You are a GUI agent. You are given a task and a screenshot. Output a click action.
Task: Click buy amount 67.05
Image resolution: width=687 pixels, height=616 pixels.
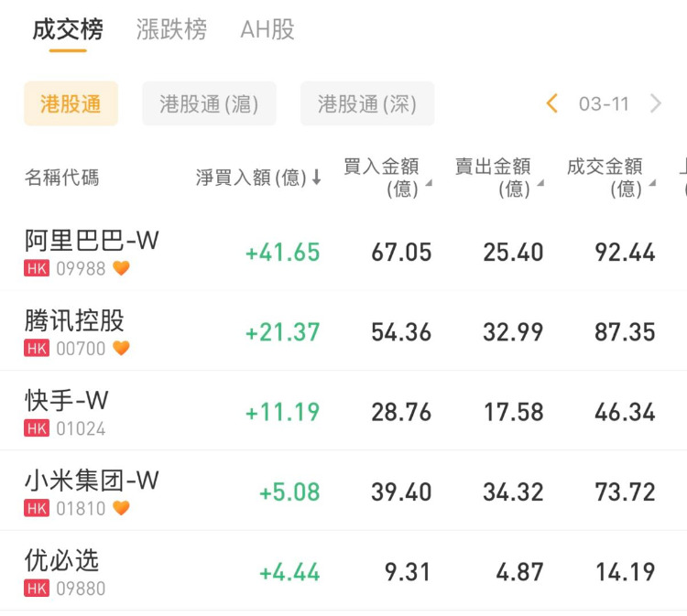click(x=402, y=253)
